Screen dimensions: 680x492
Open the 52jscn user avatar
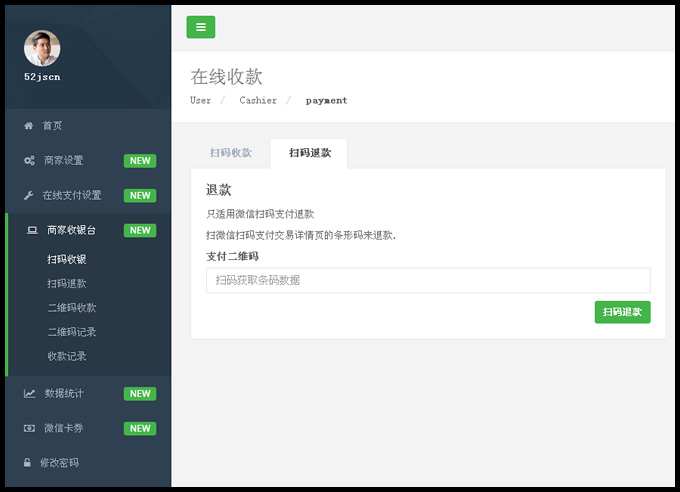(42, 48)
